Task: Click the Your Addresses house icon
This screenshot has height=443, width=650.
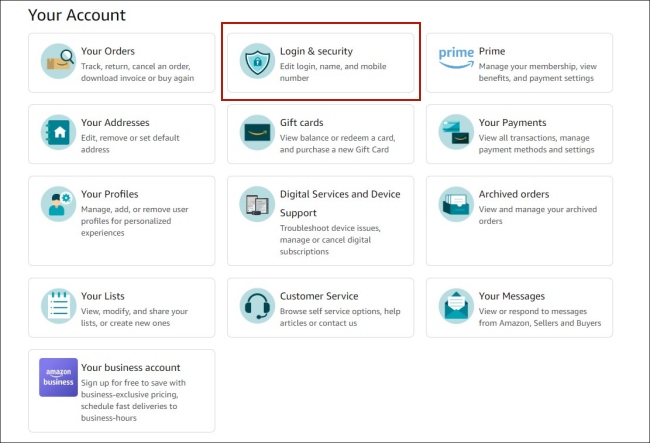Action: 58,133
